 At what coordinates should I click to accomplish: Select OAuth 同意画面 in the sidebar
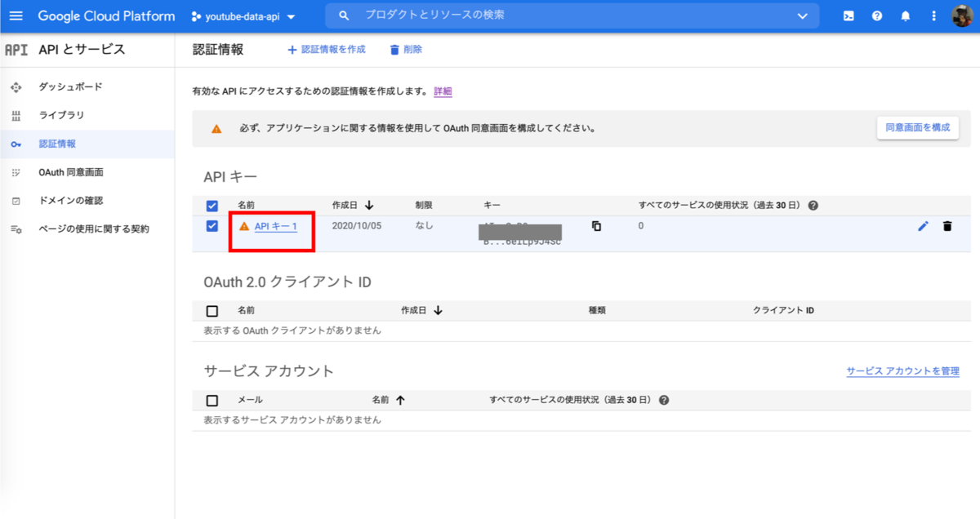point(67,172)
